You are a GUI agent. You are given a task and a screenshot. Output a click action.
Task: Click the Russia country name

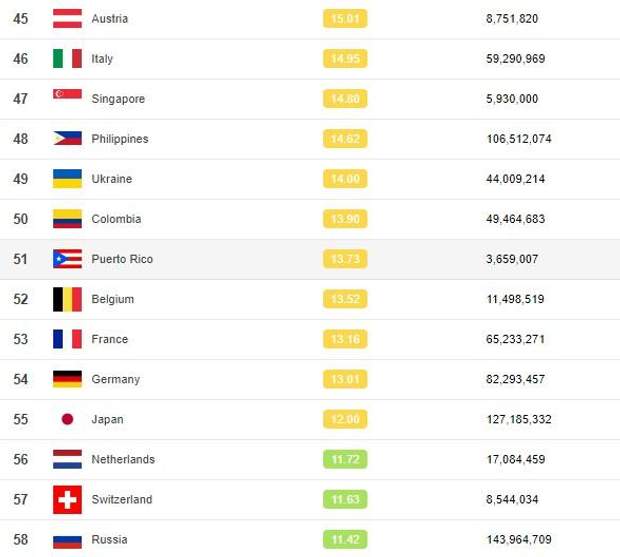pyautogui.click(x=109, y=540)
